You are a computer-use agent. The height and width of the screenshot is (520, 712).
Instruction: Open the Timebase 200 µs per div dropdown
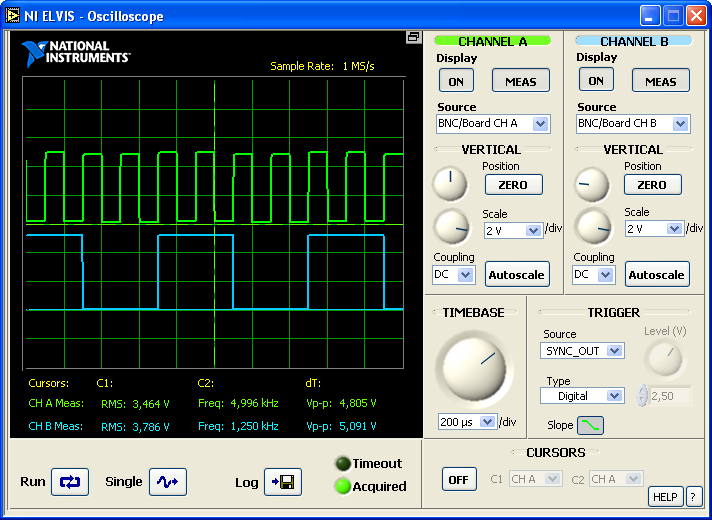pos(467,422)
